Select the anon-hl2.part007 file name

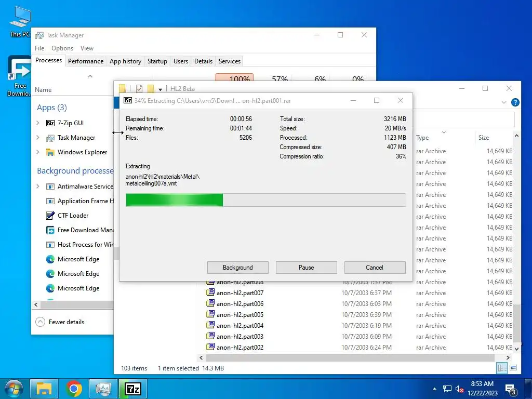coord(240,293)
